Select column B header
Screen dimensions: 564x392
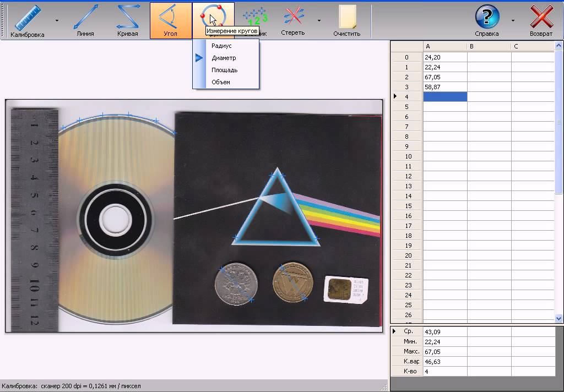tap(489, 46)
